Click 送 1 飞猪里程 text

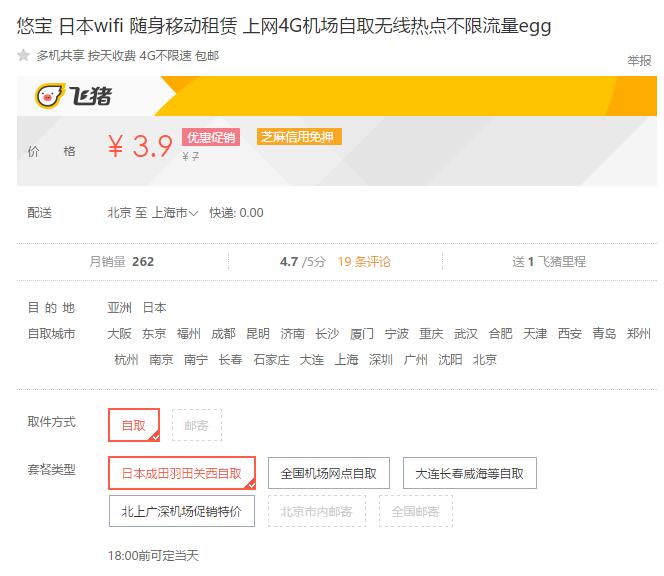[549, 262]
